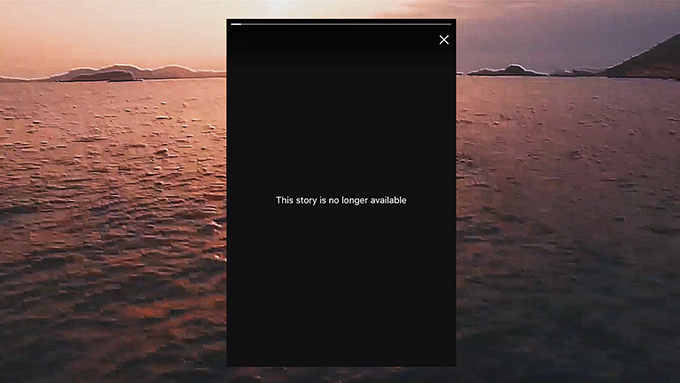Click the dark header strip beside the X
Viewport: 680px width, 383px height.
click(x=330, y=46)
